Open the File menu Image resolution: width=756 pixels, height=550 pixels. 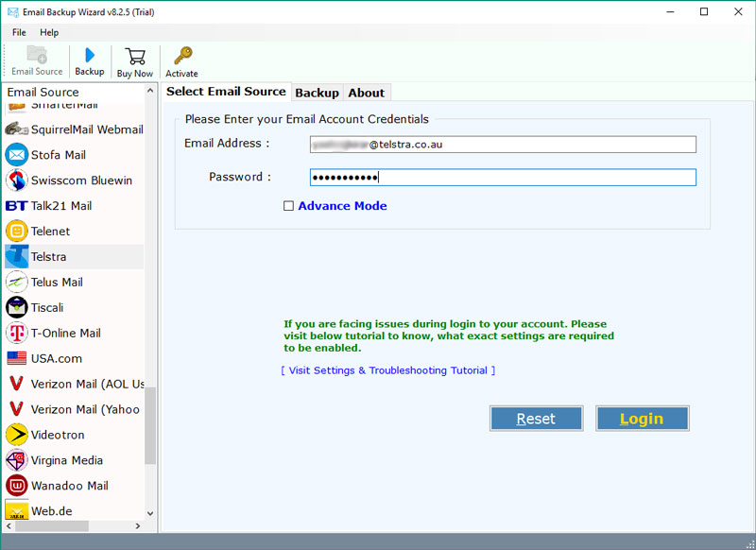pyautogui.click(x=19, y=31)
